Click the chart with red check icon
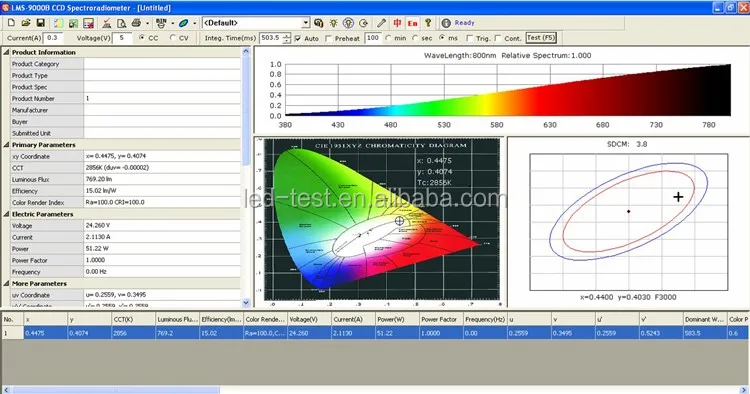The image size is (750, 394). (107, 23)
